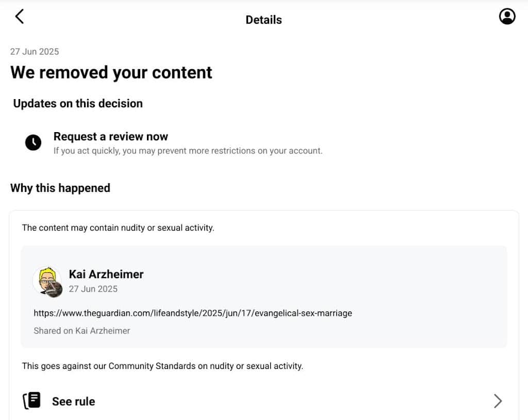This screenshot has width=528, height=420.
Task: Open the Guardian evangelical-sex-marriage URL
Action: coord(193,313)
